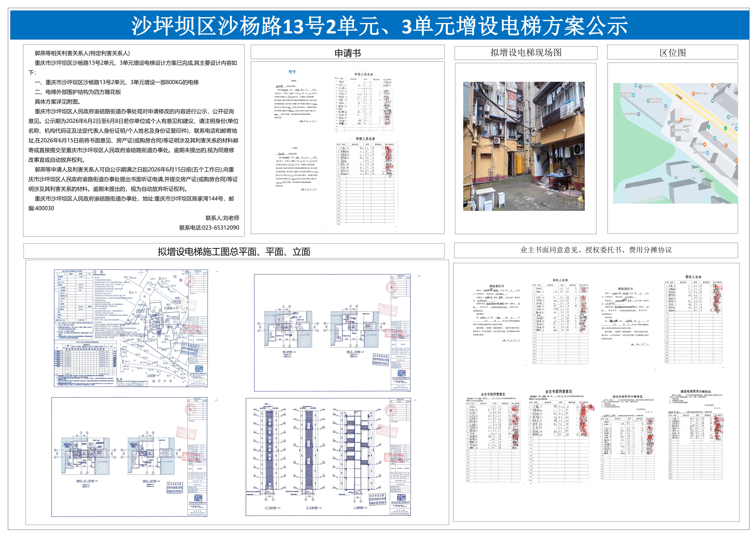Open the upper-right floor plan drawing sheet
Viewport: 756px width, 535px height.
point(332,333)
